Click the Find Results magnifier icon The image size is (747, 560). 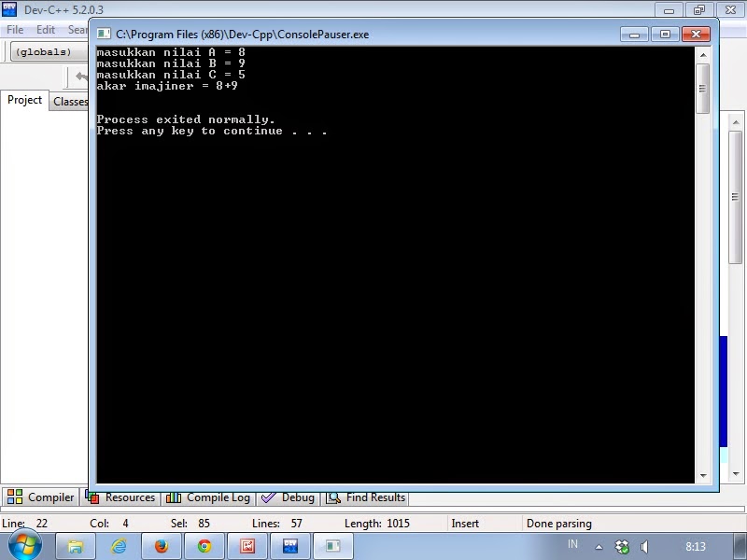pos(333,497)
